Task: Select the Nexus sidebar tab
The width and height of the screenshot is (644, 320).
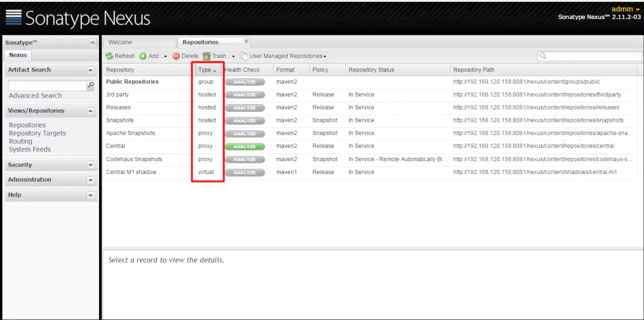Action: click(x=18, y=55)
